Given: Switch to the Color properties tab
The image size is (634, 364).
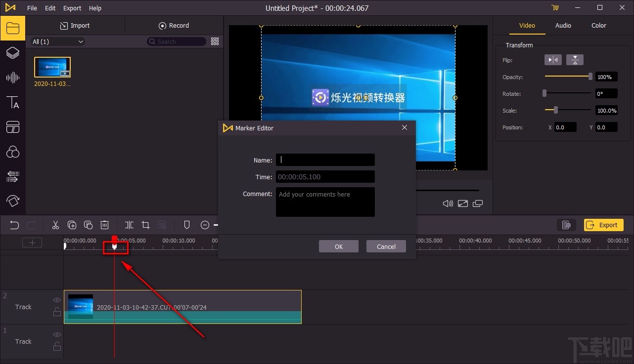Looking at the screenshot, I should pyautogui.click(x=599, y=26).
